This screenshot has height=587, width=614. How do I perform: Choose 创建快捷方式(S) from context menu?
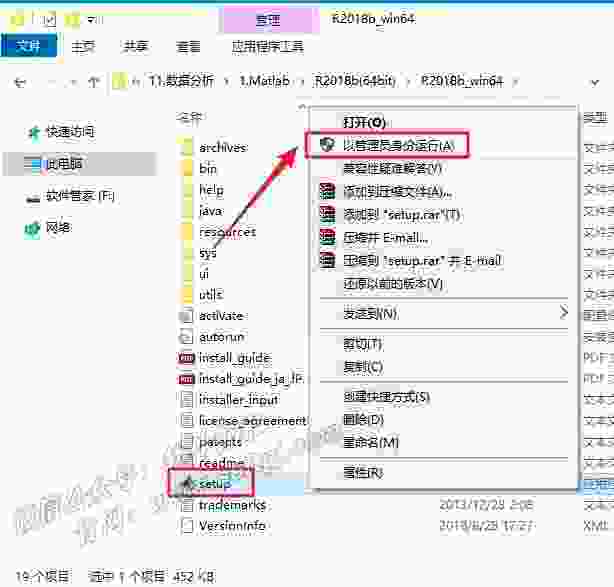386,397
